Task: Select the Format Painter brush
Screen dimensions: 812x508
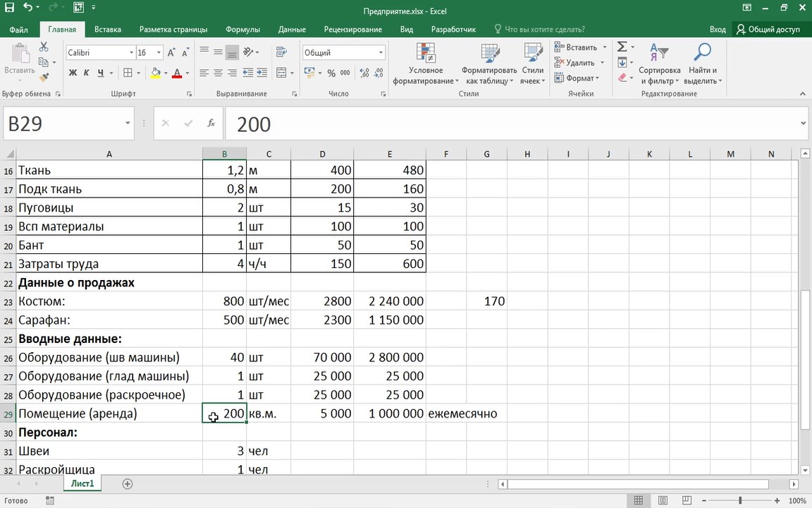Action: [x=44, y=78]
